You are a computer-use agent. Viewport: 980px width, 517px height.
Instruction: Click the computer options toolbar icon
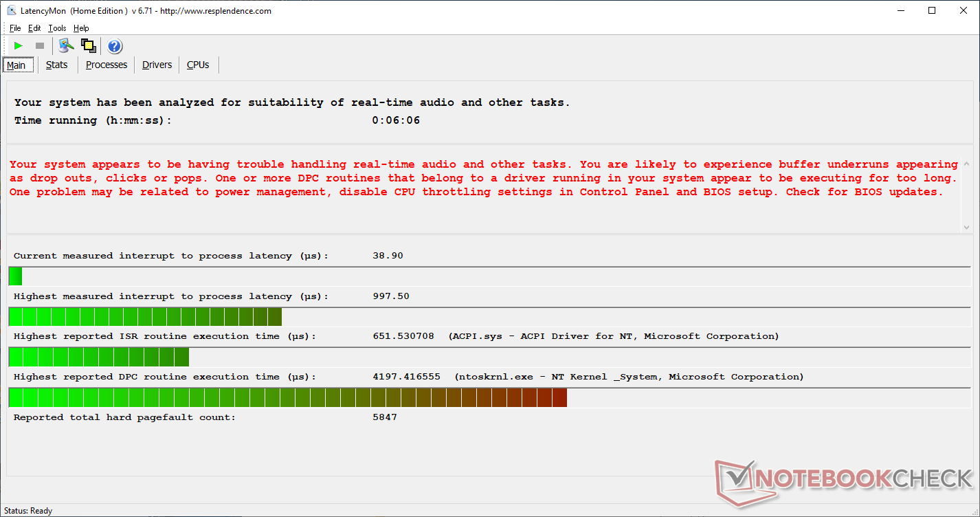click(x=66, y=46)
